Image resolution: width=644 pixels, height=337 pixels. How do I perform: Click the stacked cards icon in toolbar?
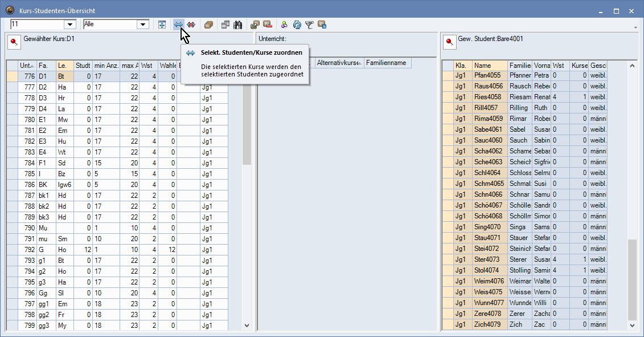click(208, 25)
